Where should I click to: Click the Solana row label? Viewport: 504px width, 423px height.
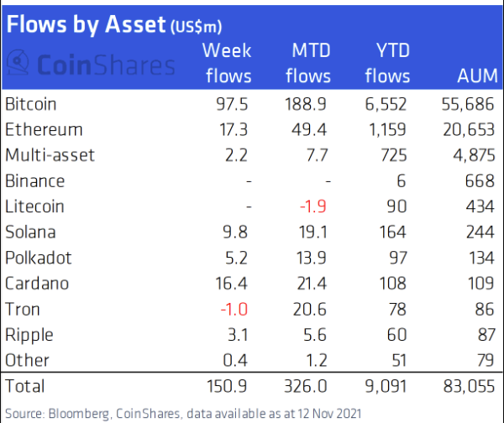(30, 232)
